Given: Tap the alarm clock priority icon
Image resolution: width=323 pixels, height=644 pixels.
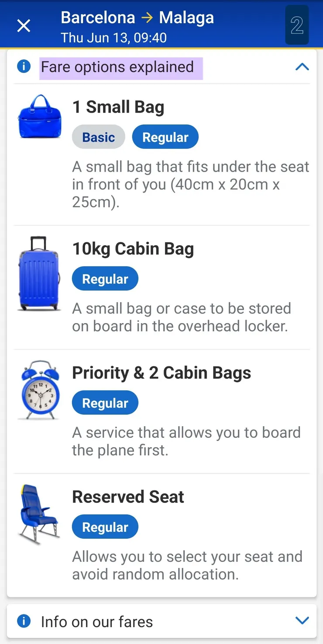Looking at the screenshot, I should 39,390.
